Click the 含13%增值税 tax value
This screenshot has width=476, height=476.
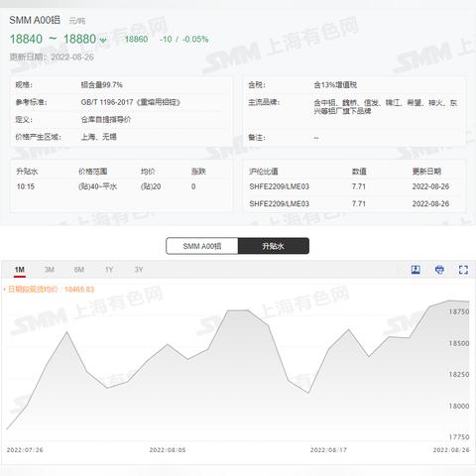coord(335,85)
